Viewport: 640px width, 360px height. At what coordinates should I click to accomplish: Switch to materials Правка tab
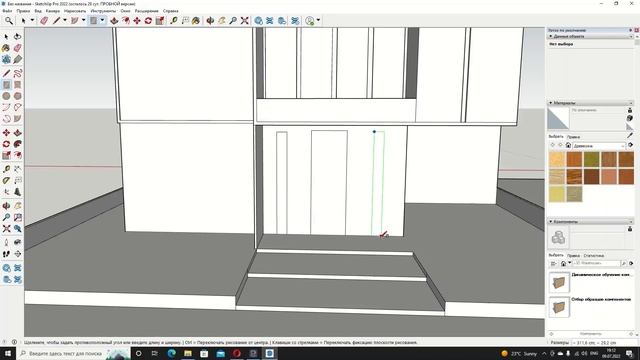coord(573,137)
